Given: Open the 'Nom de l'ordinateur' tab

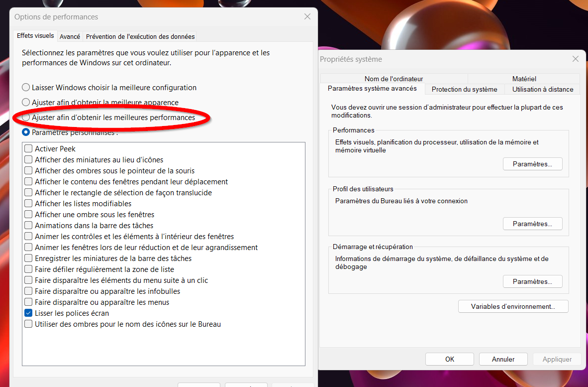Looking at the screenshot, I should [393, 79].
